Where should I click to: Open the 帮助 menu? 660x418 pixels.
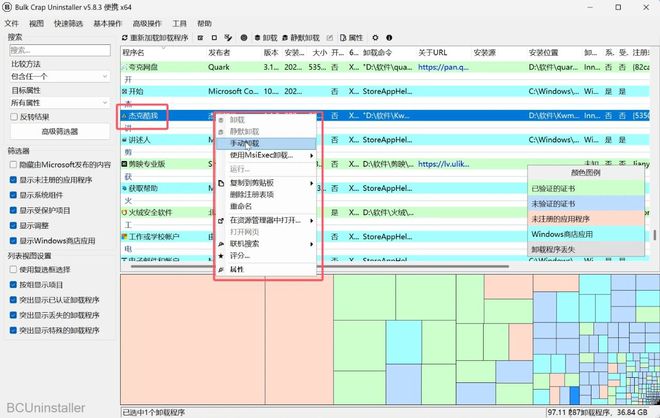[x=204, y=24]
